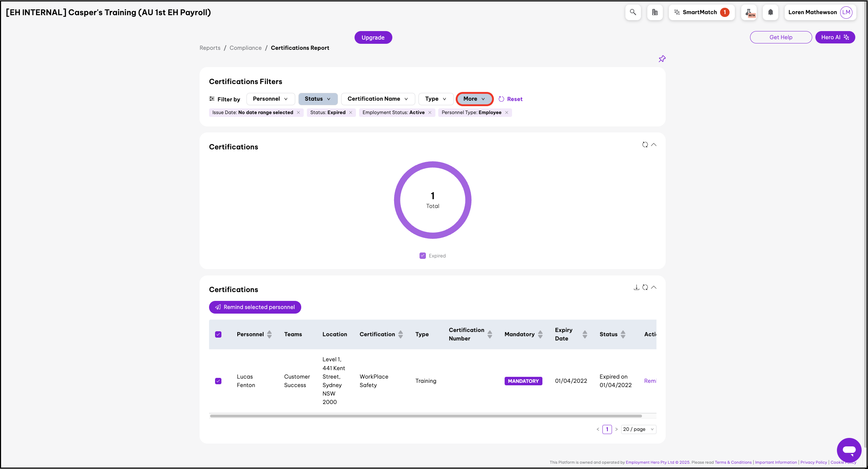This screenshot has height=469, width=868.
Task: Open the More filters dropdown
Action: [x=474, y=99]
